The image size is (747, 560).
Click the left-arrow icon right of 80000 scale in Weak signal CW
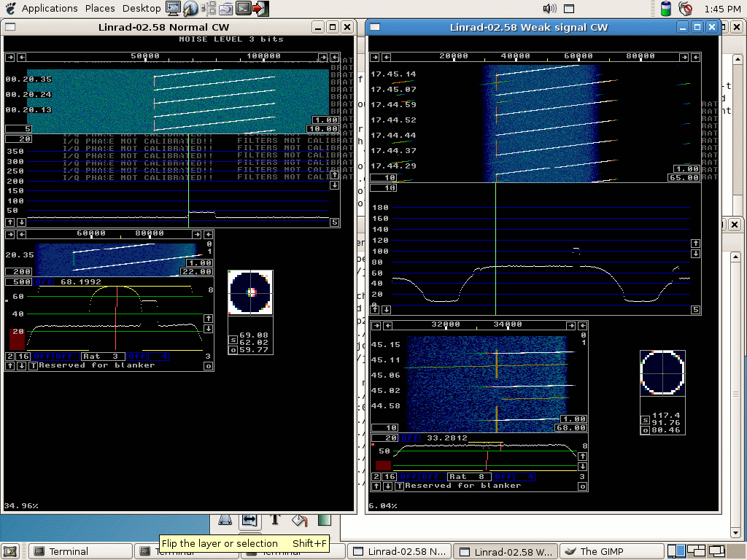695,57
